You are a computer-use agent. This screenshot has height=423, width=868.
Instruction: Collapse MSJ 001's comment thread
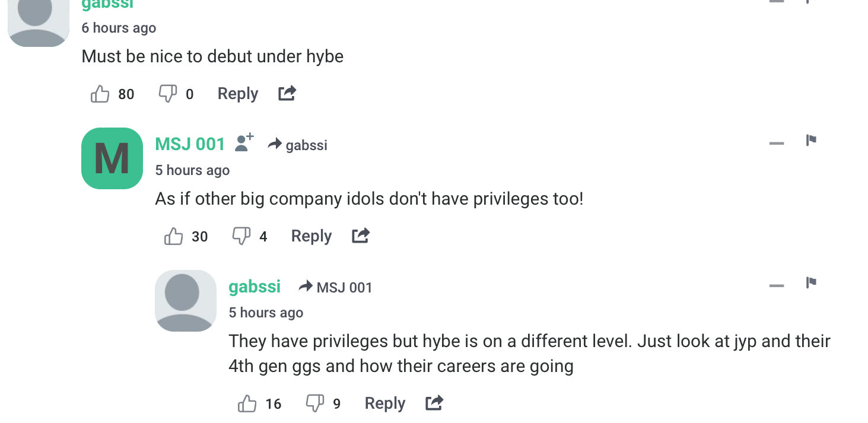pyautogui.click(x=777, y=144)
